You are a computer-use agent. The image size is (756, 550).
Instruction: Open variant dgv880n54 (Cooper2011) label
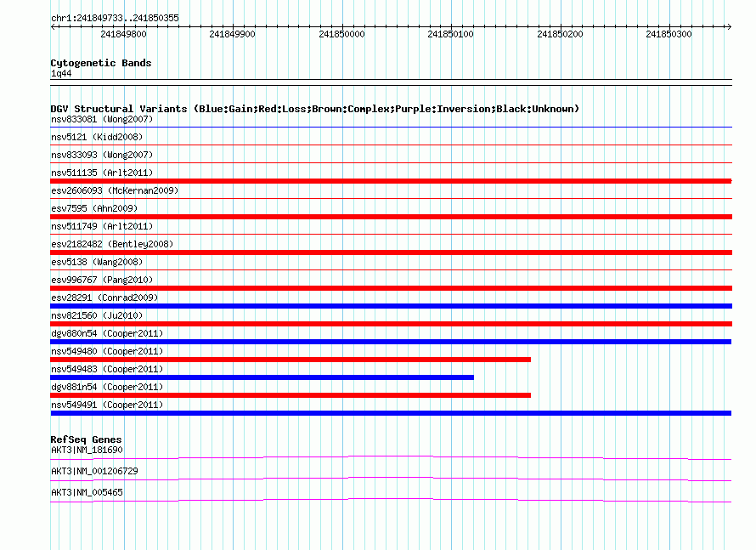click(x=107, y=333)
